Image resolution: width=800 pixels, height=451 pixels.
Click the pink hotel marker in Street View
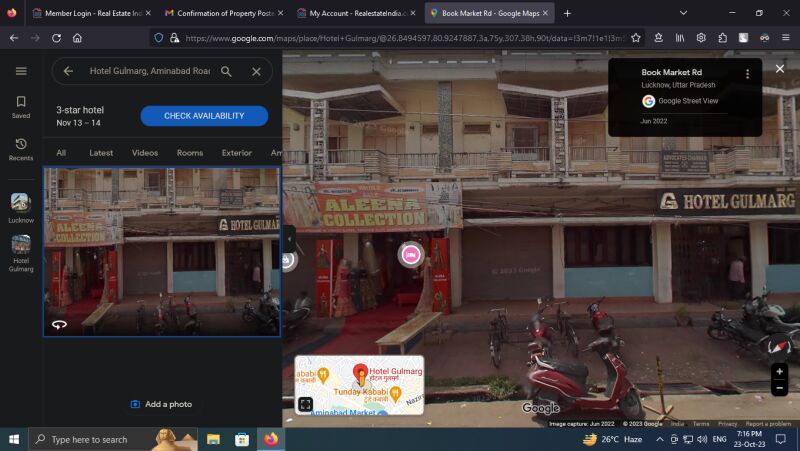click(411, 254)
